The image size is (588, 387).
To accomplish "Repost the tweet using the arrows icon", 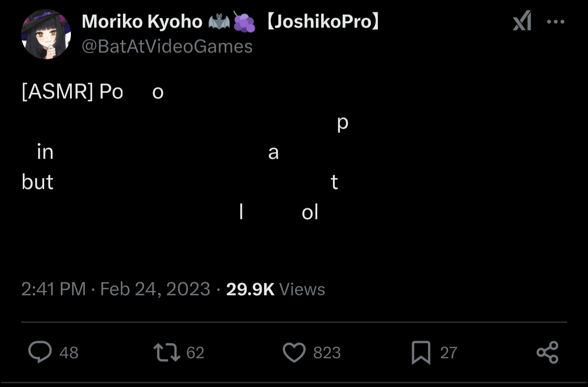I will (x=167, y=352).
